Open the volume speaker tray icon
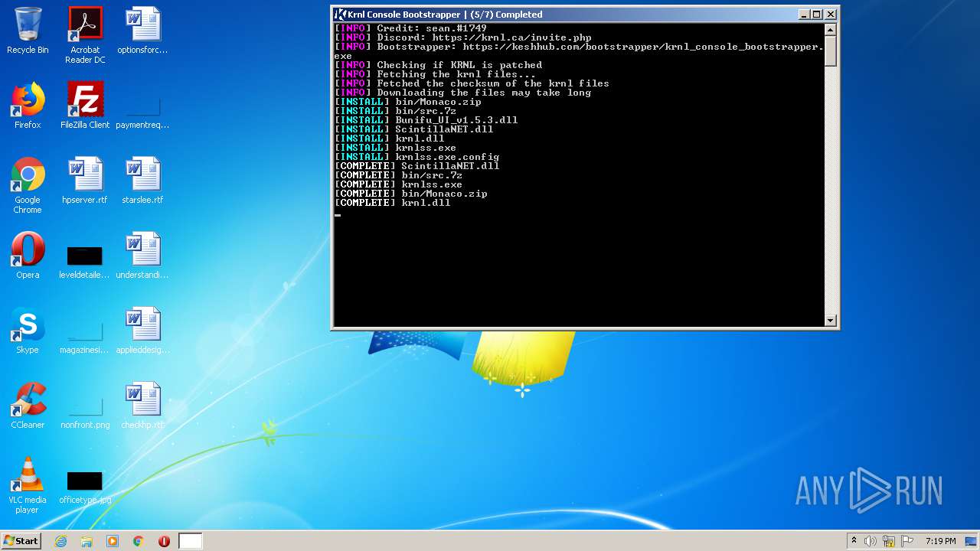 point(871,541)
